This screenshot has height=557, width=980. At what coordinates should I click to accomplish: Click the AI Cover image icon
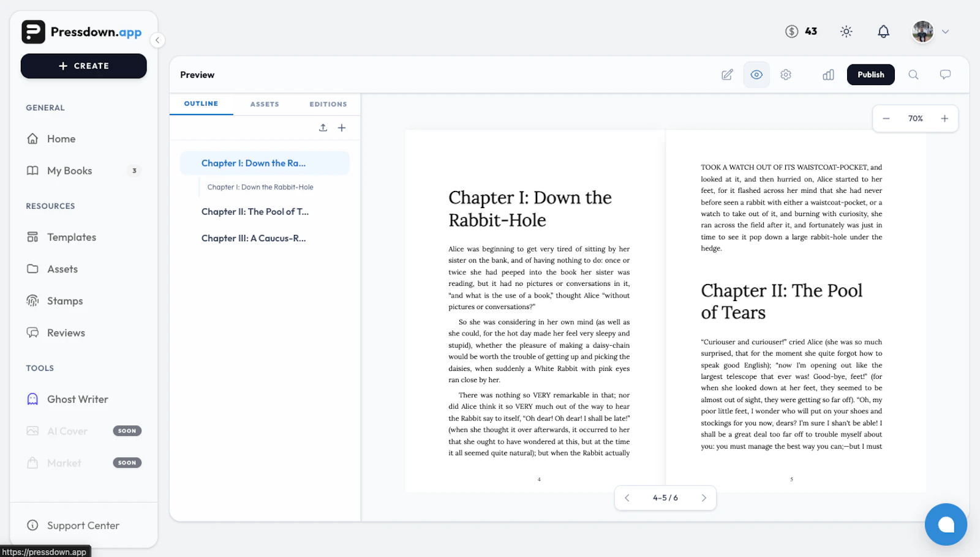pos(32,431)
